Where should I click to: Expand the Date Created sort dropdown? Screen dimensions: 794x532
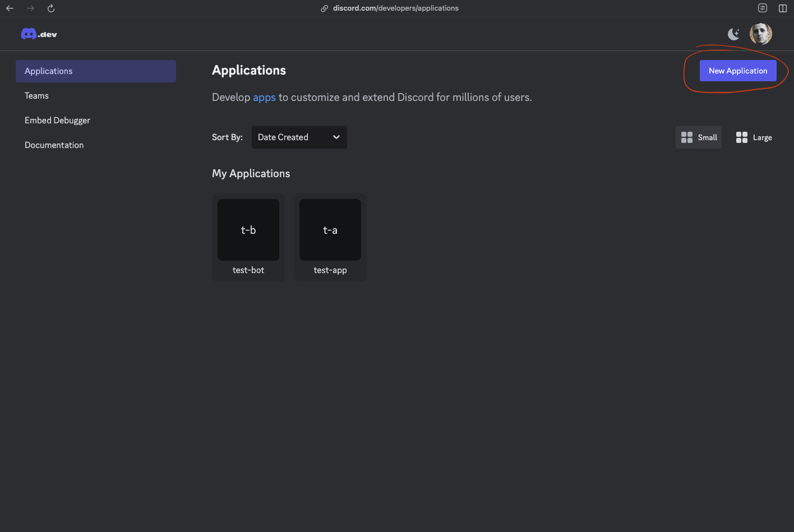pos(299,137)
